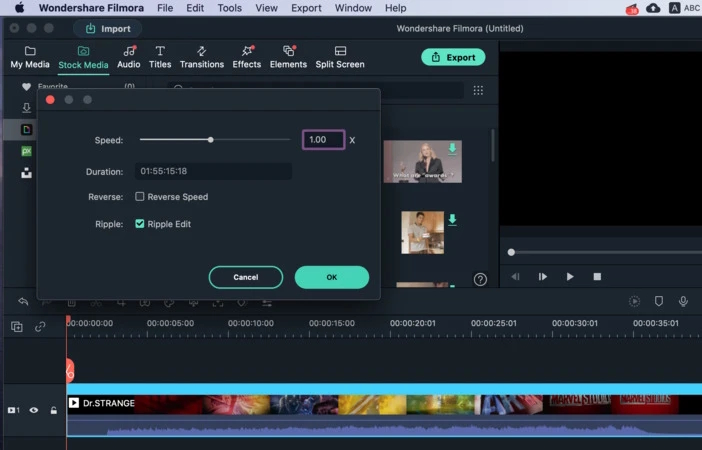Select the colorful stock source icon in sidebar
This screenshot has width=702, height=450.
26,130
